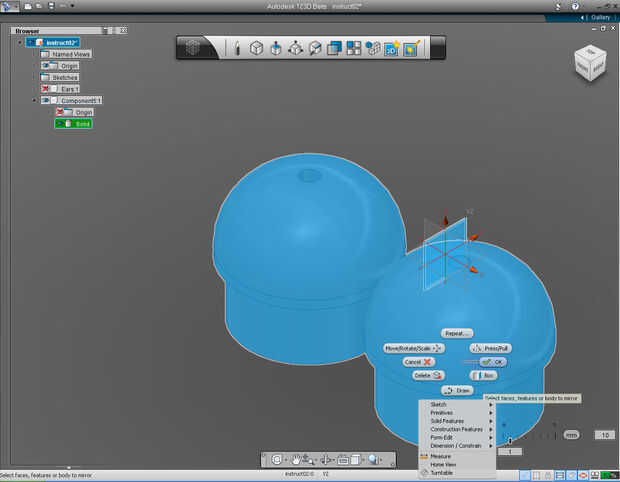Toggle visibility eye of the Solid body
This screenshot has height=482, width=620.
(59, 124)
